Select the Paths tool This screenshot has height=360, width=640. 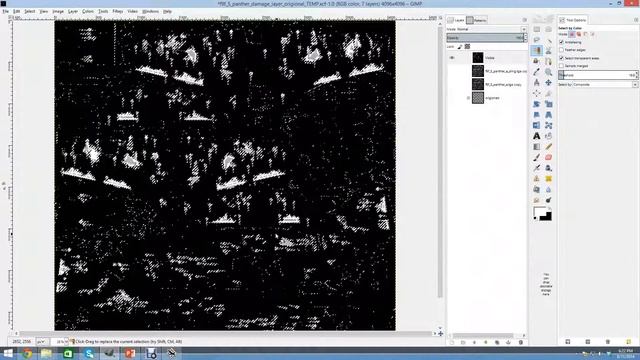(x=549, y=61)
